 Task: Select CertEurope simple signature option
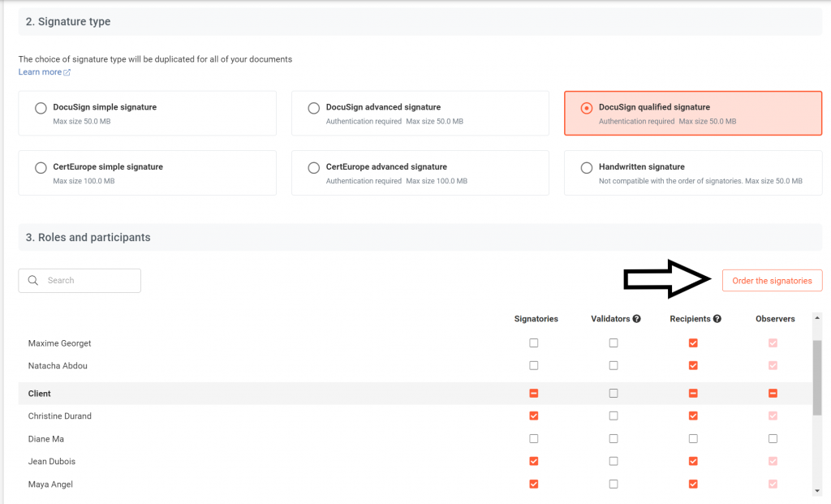pyautogui.click(x=41, y=168)
